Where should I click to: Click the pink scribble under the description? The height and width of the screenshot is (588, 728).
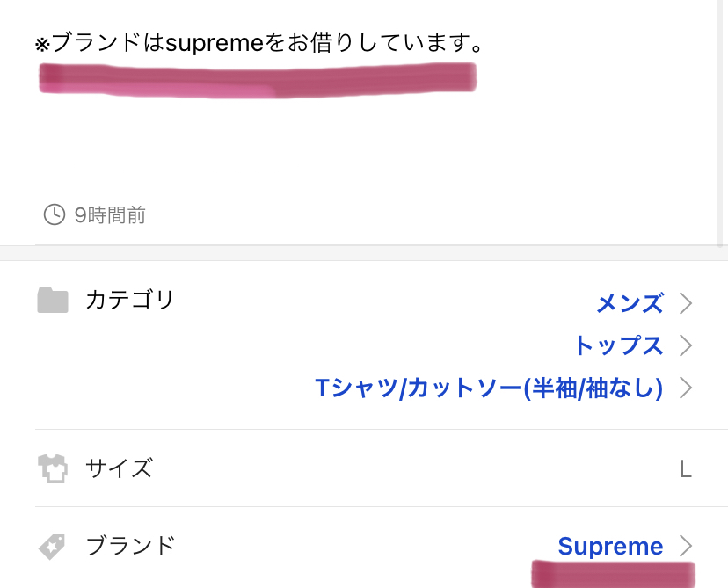click(257, 80)
